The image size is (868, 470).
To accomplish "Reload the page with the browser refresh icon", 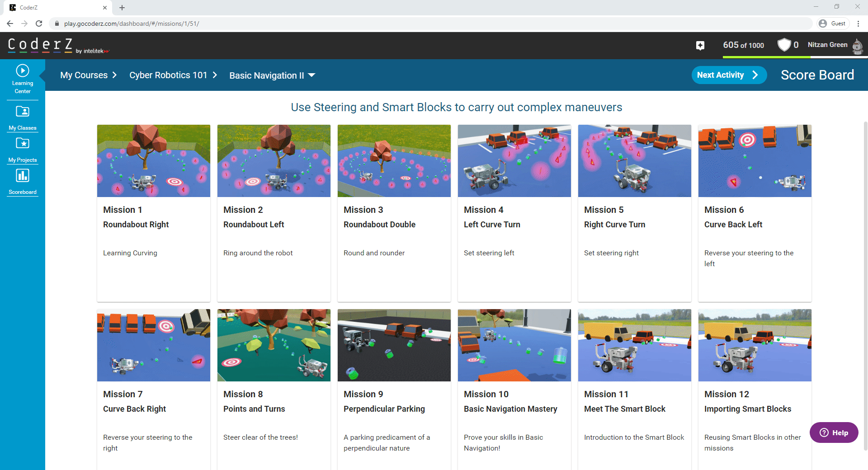I will [x=39, y=23].
